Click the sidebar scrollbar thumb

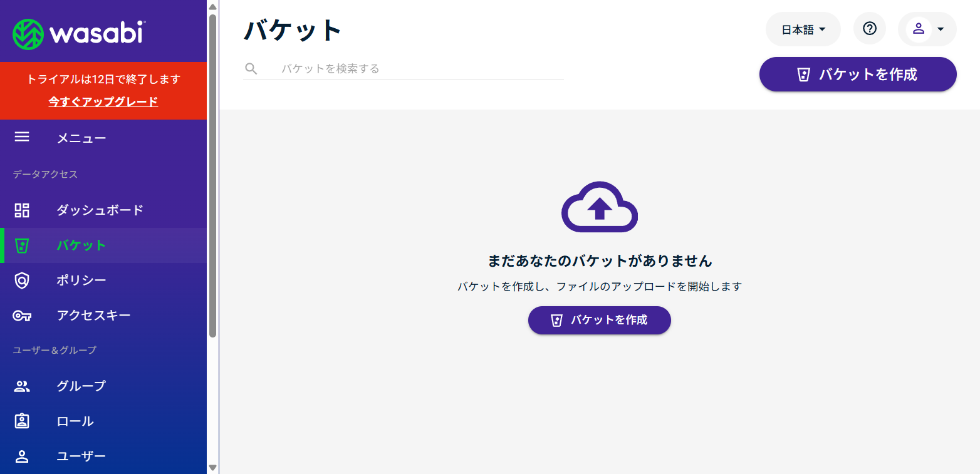(212, 176)
